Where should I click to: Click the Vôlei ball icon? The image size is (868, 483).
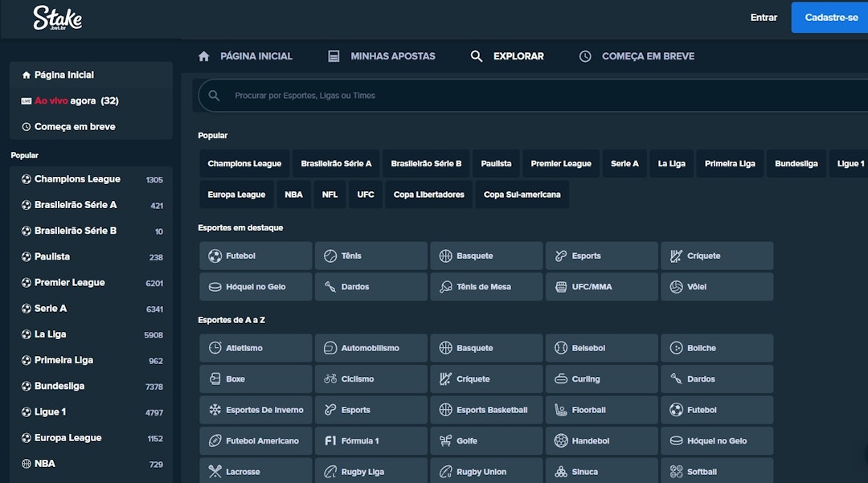[x=676, y=287]
